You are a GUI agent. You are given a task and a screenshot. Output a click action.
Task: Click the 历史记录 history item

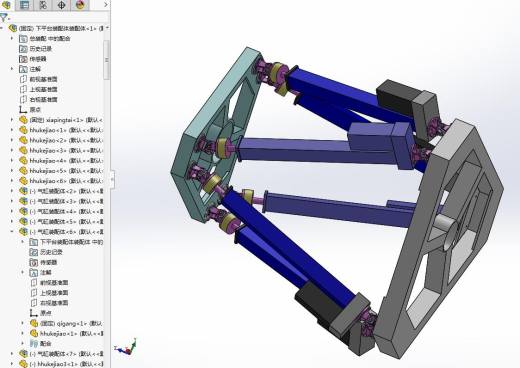tap(41, 49)
